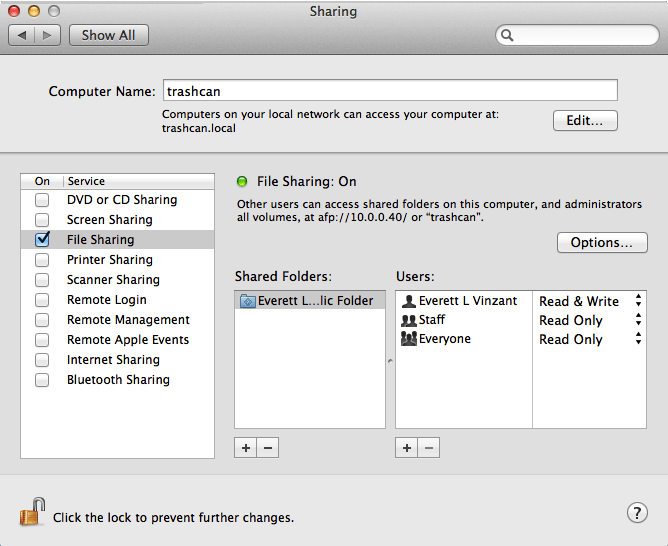Image resolution: width=668 pixels, height=546 pixels.
Task: Click in the Computer Name text field
Action: 390,91
